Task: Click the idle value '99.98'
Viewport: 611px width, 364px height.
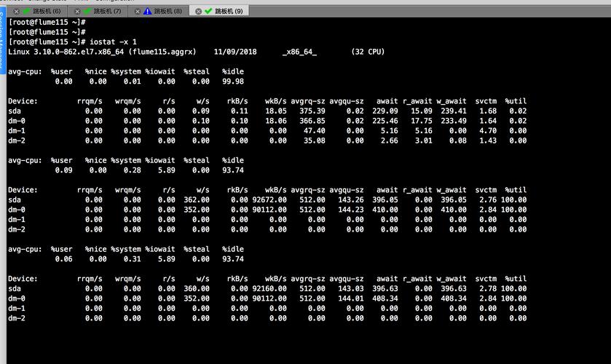Action: pos(233,81)
